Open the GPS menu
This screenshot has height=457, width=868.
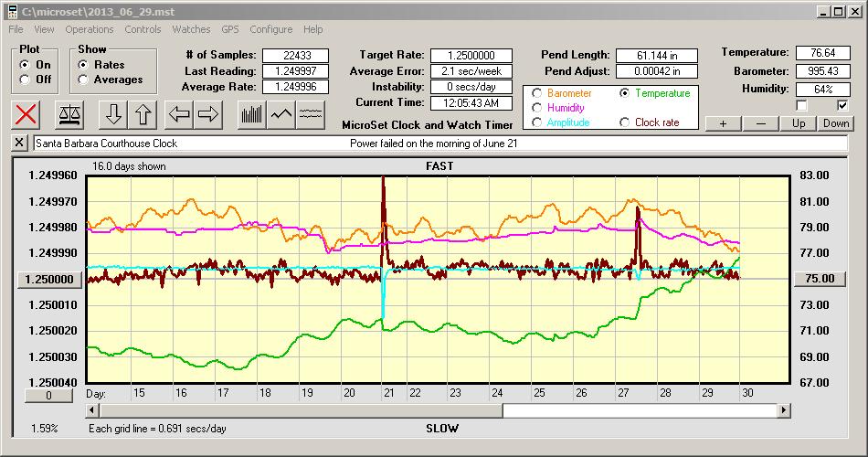click(x=229, y=29)
